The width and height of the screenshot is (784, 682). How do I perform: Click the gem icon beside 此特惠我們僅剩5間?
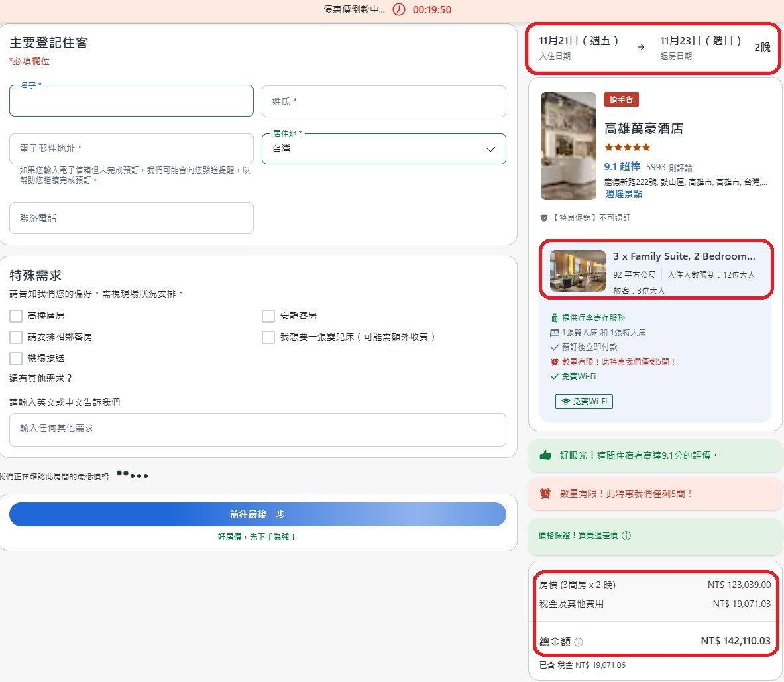555,362
